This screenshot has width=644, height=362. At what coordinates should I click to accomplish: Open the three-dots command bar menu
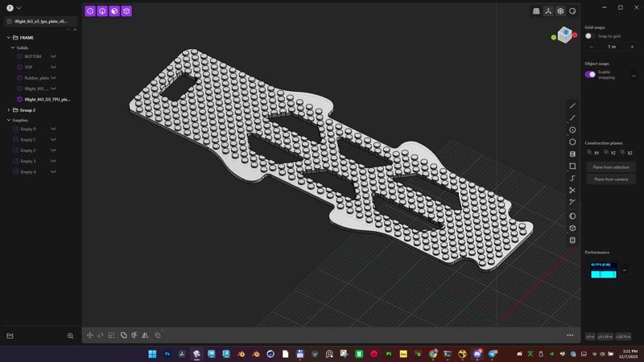pos(570,335)
